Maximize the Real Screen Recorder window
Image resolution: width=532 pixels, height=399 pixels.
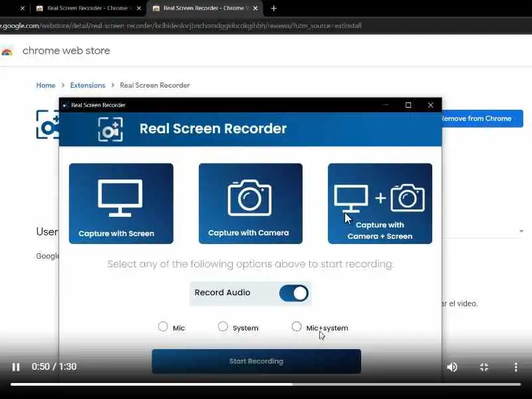click(x=408, y=105)
